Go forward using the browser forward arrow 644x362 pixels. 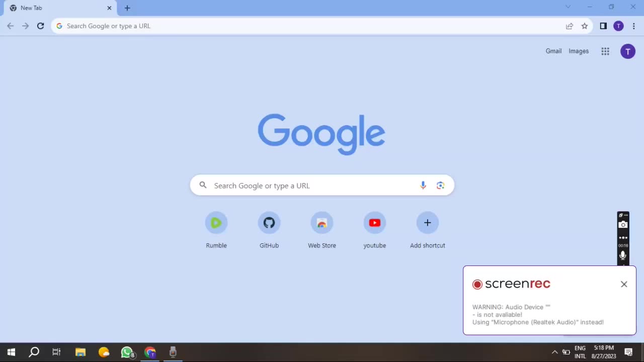coord(25,26)
